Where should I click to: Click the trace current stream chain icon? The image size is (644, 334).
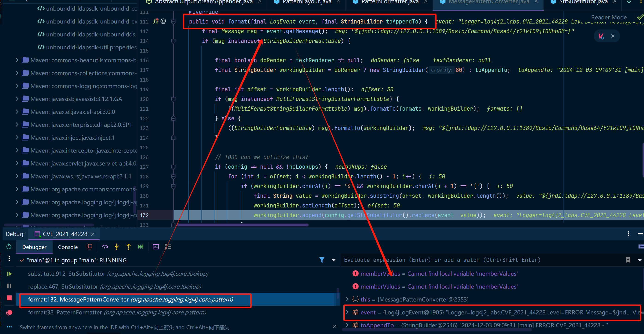pos(168,247)
